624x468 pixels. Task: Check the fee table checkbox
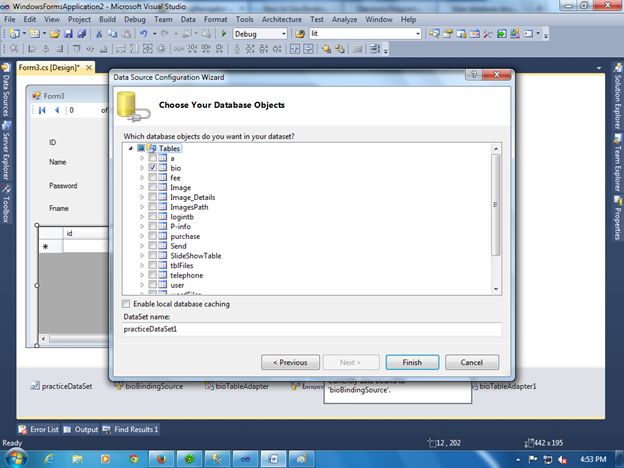152,177
